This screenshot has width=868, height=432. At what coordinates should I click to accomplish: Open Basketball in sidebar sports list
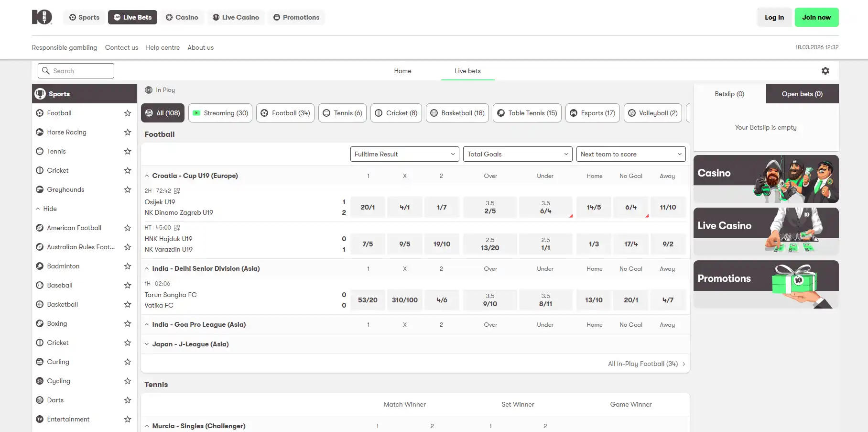pyautogui.click(x=63, y=304)
